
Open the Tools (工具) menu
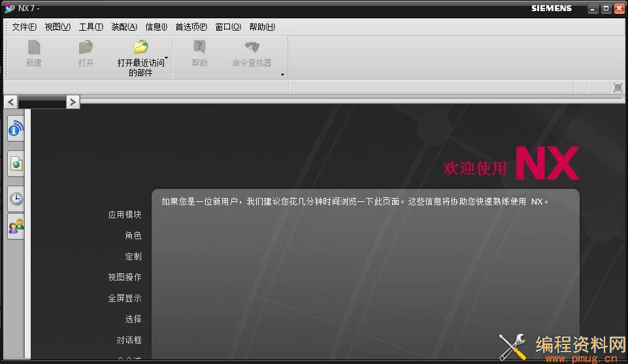coord(91,27)
